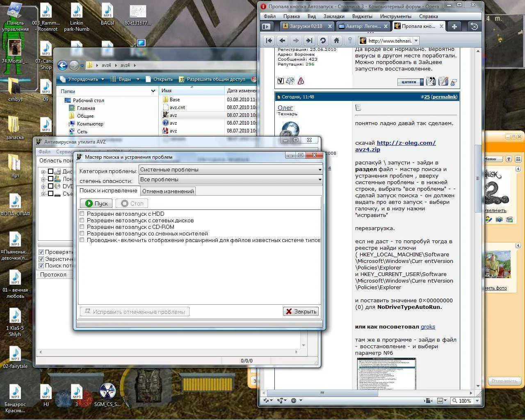Viewport: 525px width, 420px height.
Task: Click the Back arrow in the Explorer window
Action: point(62,65)
